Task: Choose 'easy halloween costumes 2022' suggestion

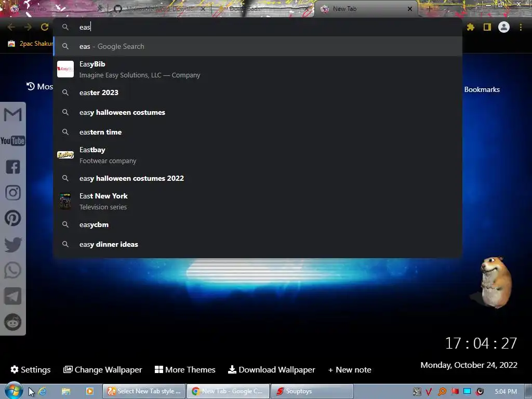Action: point(258,178)
